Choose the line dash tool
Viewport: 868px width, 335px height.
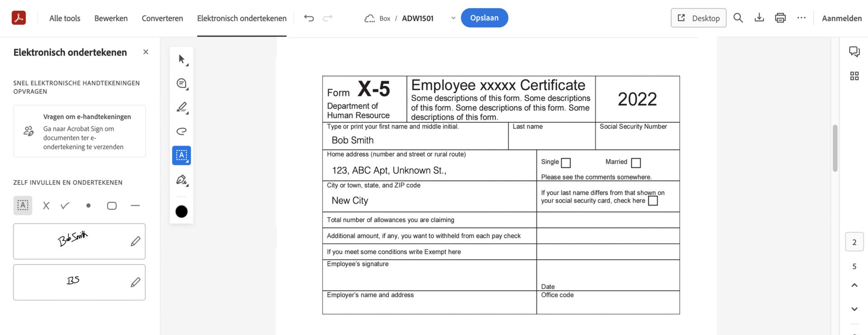pyautogui.click(x=135, y=206)
